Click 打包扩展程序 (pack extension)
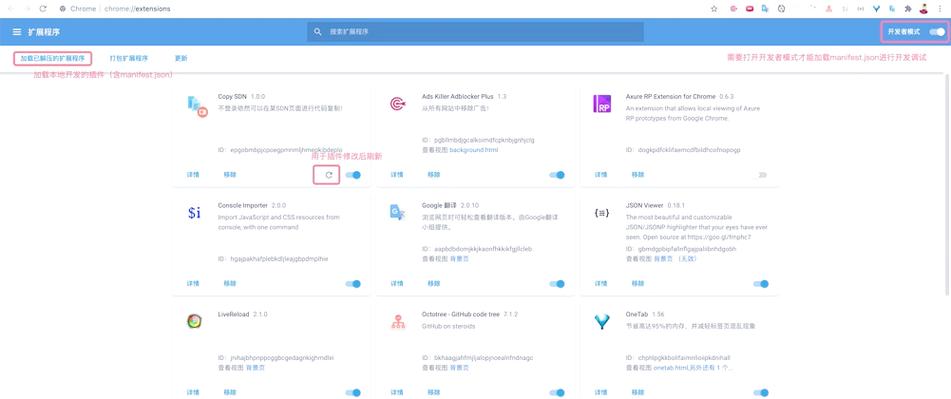 point(129,59)
